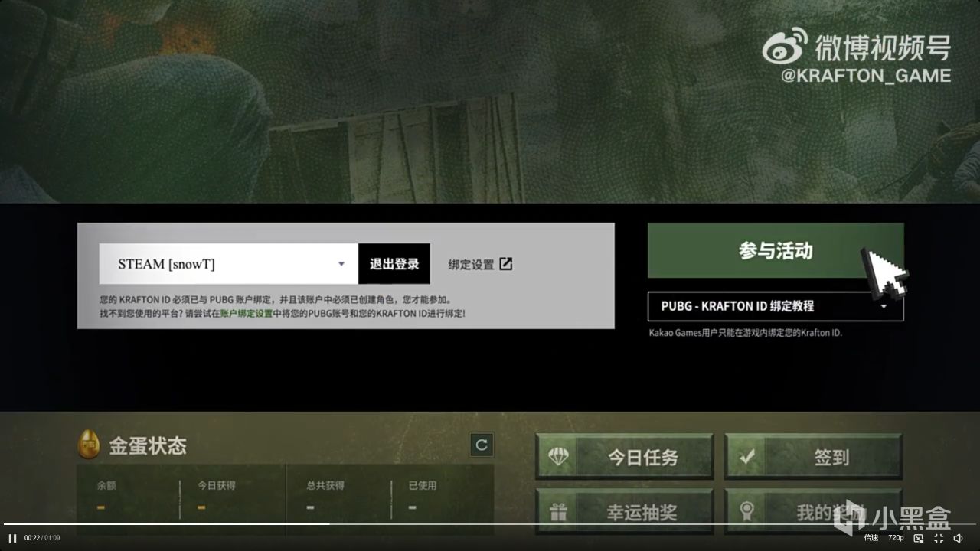Click Kakao Games用户 notice text
Image resolution: width=980 pixels, height=551 pixels.
click(x=745, y=333)
